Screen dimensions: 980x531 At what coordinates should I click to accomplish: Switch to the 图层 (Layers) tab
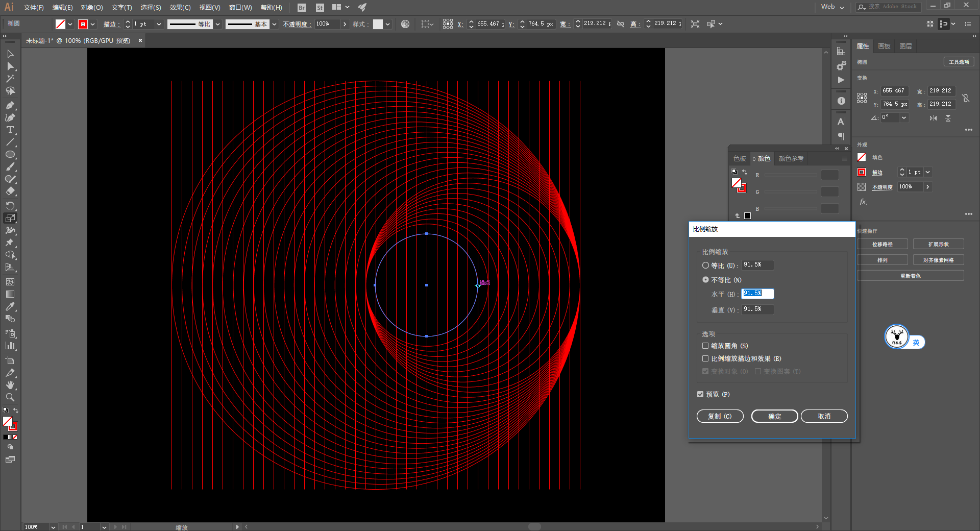point(905,46)
